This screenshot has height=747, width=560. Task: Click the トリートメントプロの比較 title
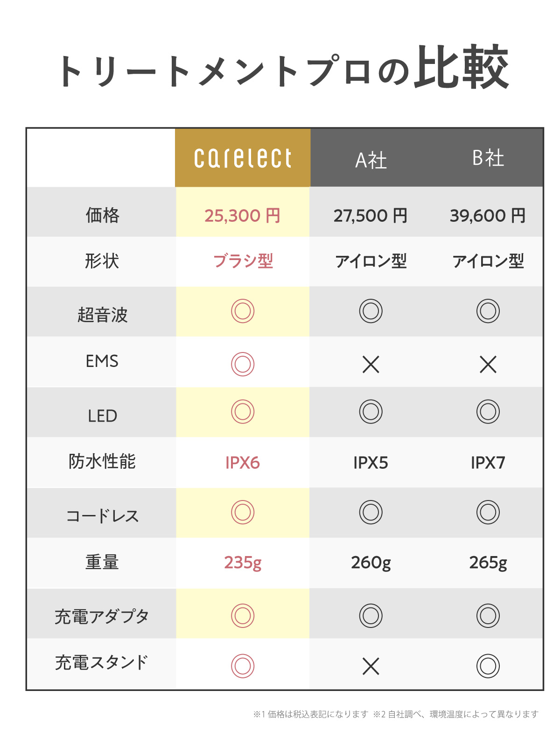[x=283, y=69]
